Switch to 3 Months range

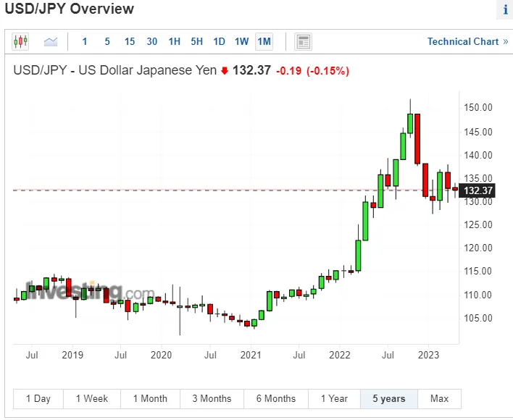point(212,399)
